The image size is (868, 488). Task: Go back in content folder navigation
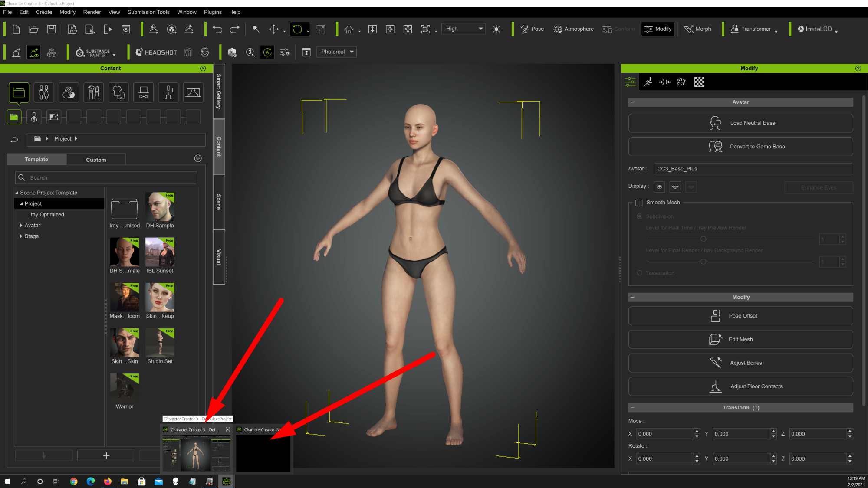[14, 139]
